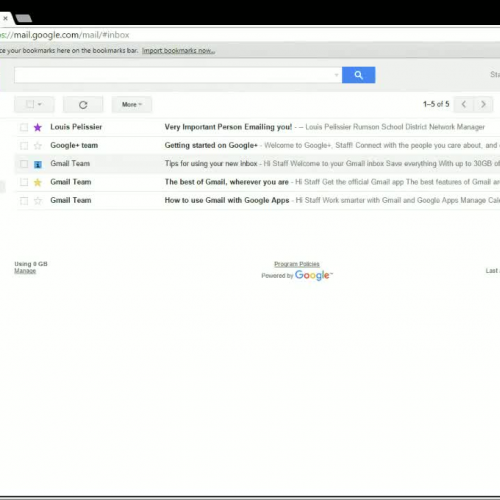Click blue info marker on Tips email
Viewport: 500px width, 500px height.
click(x=38, y=164)
